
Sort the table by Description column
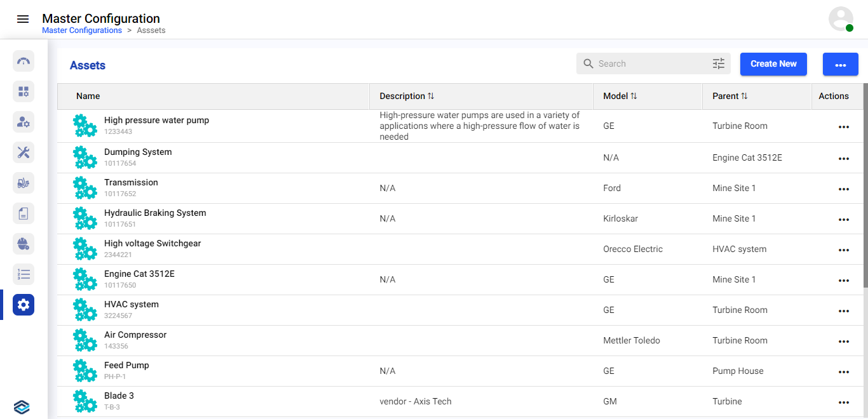[x=431, y=96]
